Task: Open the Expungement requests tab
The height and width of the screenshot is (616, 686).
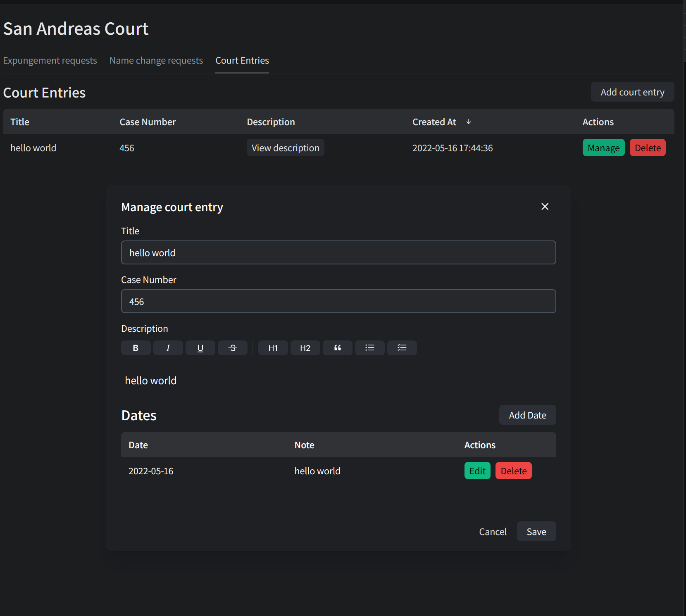Action: (x=50, y=60)
